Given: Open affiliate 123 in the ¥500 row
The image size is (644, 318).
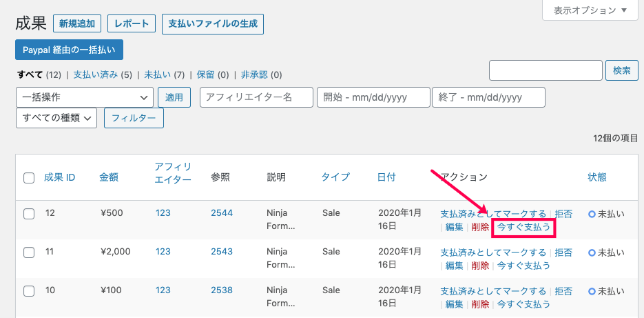Looking at the screenshot, I should (163, 213).
